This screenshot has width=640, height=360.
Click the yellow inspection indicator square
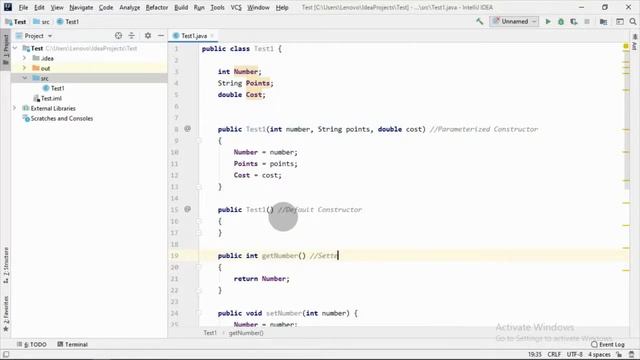click(626, 47)
